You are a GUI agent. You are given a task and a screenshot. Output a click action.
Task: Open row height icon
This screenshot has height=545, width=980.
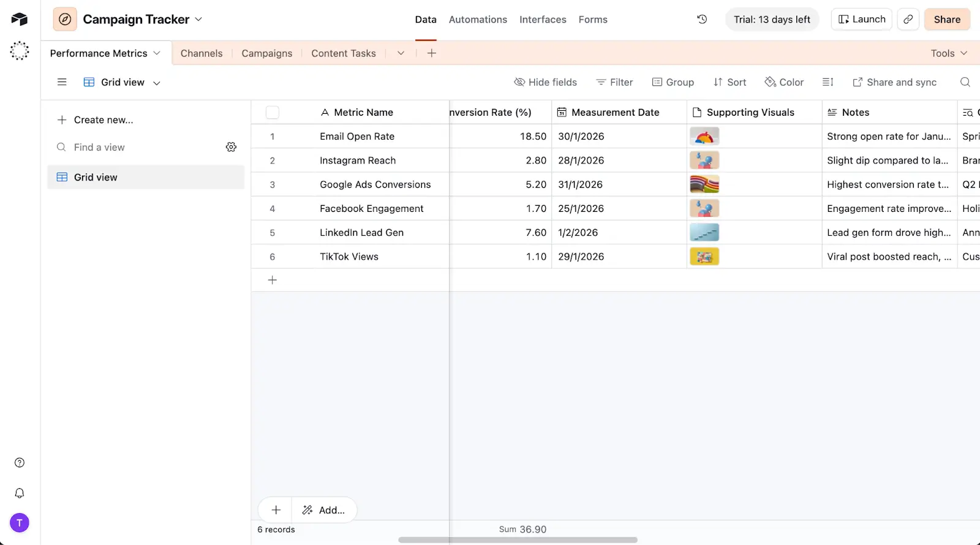click(827, 82)
